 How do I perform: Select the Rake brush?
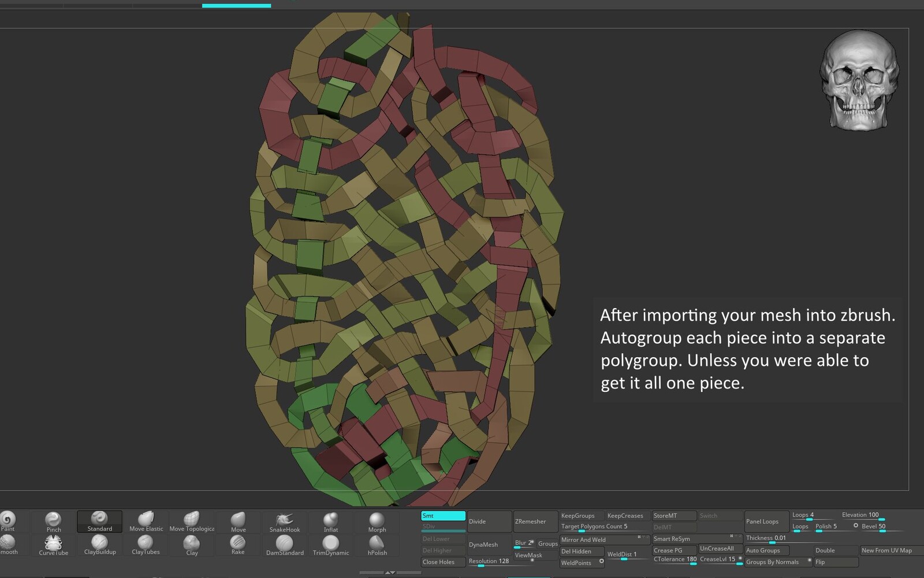click(238, 544)
